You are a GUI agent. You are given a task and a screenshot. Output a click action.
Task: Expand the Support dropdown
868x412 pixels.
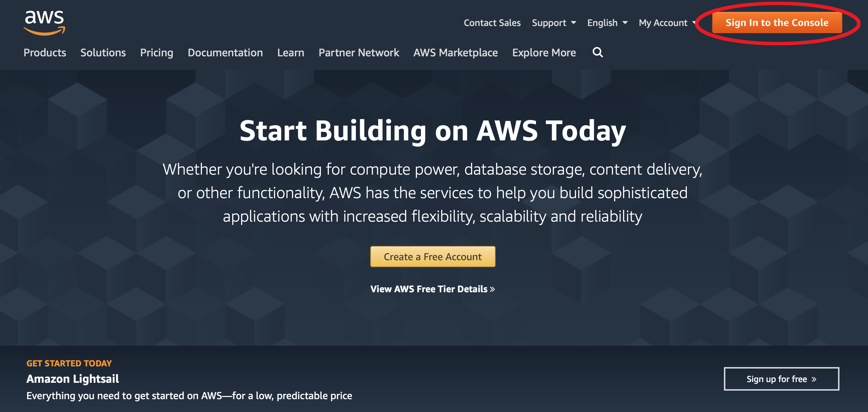click(554, 23)
